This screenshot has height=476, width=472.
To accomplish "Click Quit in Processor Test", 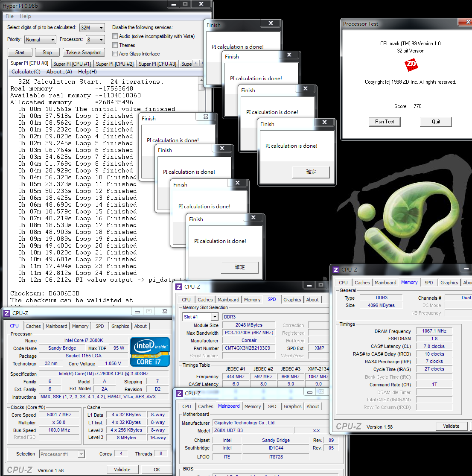I will pyautogui.click(x=436, y=122).
